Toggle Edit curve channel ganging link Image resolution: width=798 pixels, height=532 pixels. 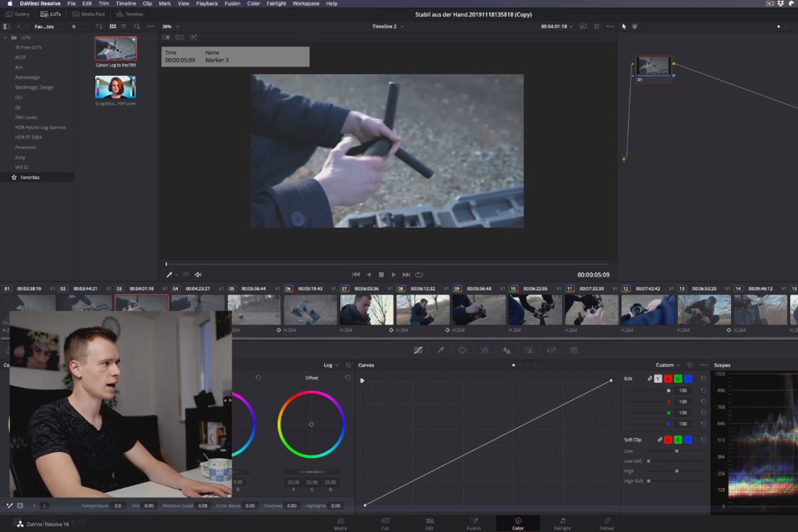(x=650, y=378)
